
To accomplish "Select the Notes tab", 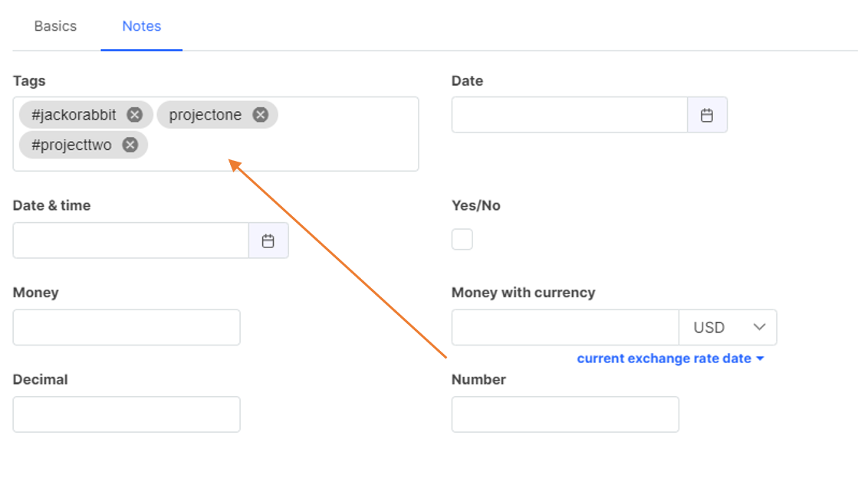I will point(142,26).
